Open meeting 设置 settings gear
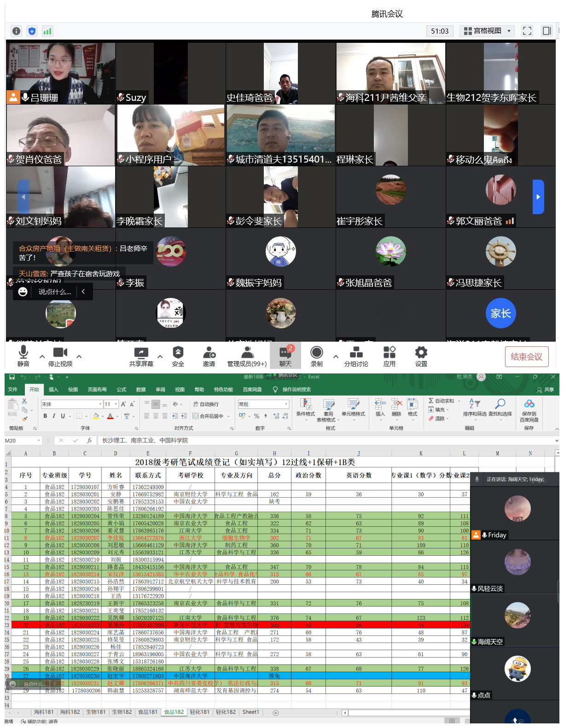 (421, 356)
